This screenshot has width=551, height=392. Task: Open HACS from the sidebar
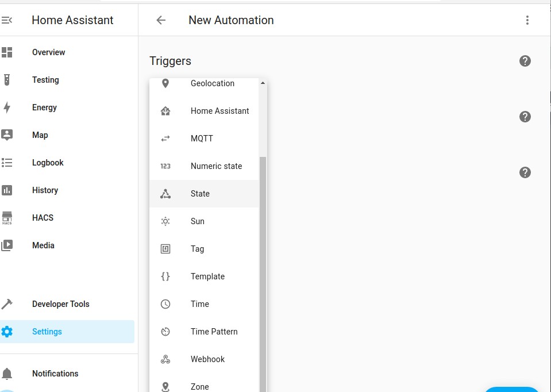pos(67,218)
